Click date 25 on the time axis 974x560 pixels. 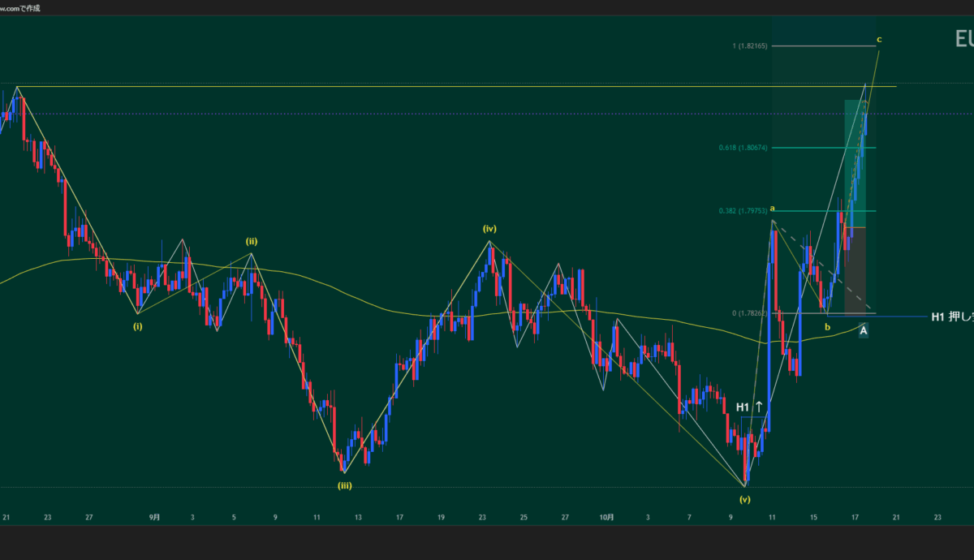[524, 517]
